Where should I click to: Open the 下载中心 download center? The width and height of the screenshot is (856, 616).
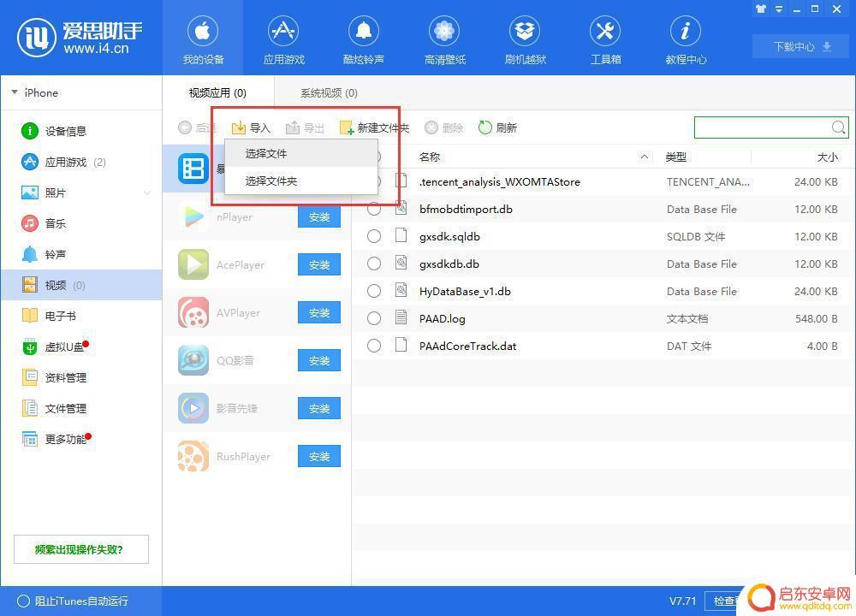(801, 46)
